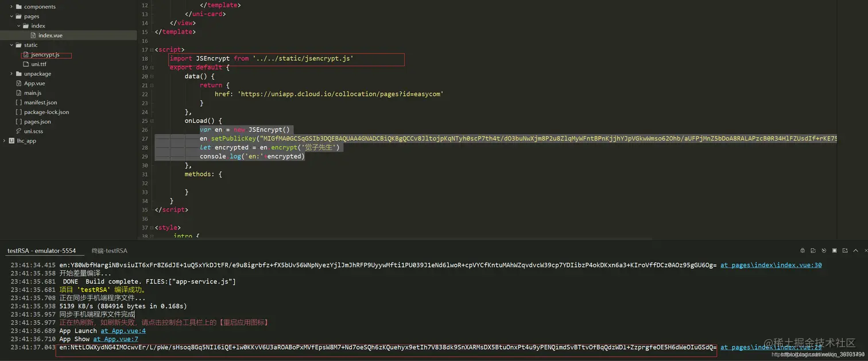Screen dimensions: 868x361
Task: Expand the components folder chevron
Action: [x=11, y=7]
